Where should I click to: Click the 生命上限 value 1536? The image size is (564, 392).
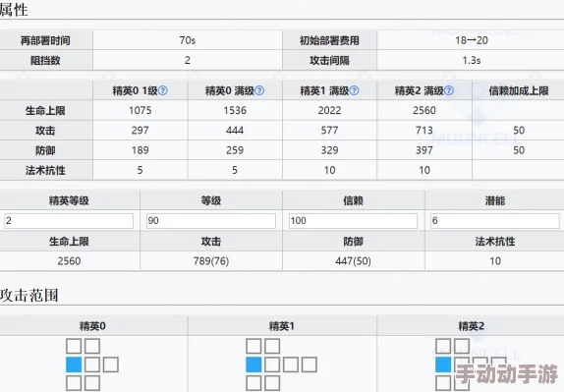click(x=235, y=110)
